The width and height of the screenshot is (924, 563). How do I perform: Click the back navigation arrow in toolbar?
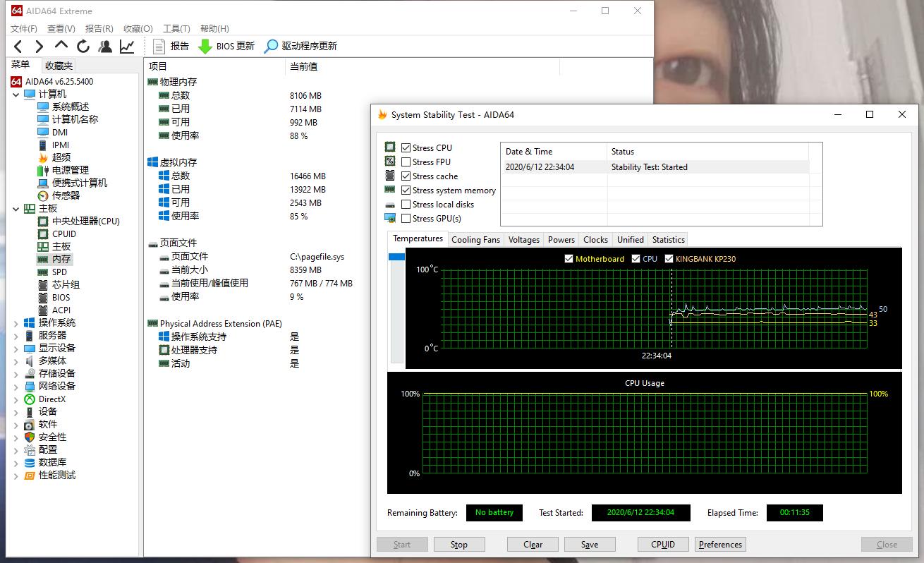[x=18, y=47]
